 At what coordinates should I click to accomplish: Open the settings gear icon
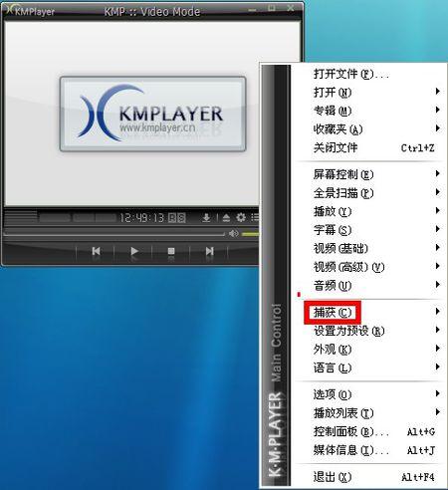coord(241,217)
